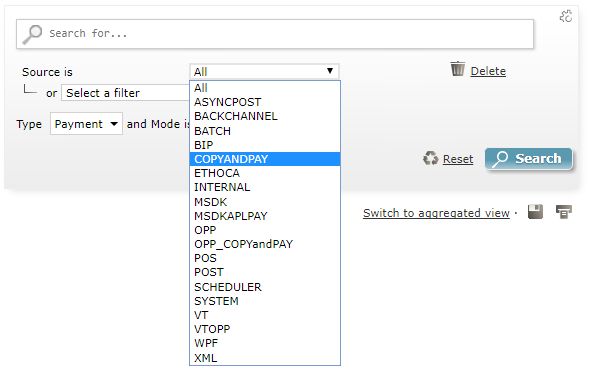Viewport: 596px width, 380px height.
Task: Click the recycle Reset icon
Action: click(431, 158)
